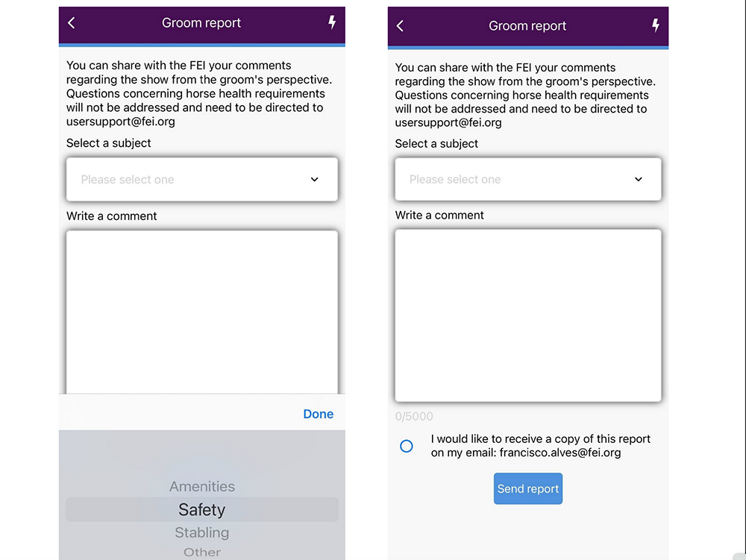
Task: Choose Amenities in the subject picker
Action: (202, 486)
